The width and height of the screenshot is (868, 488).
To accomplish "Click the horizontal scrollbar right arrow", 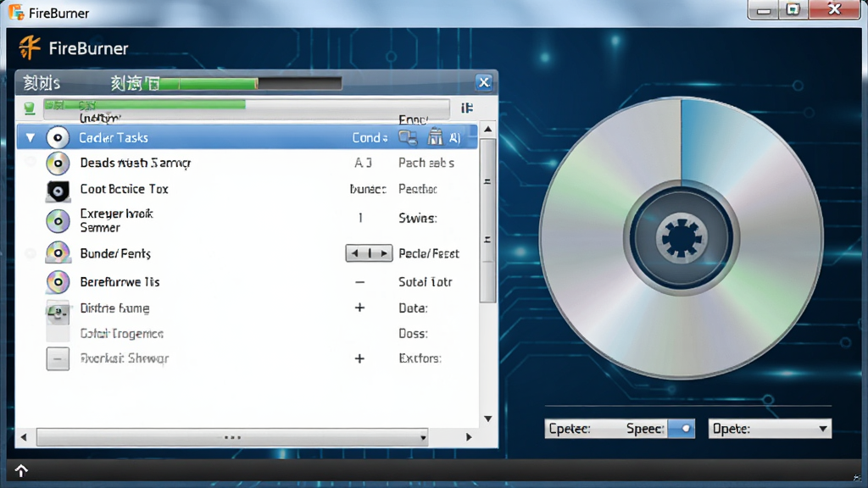I will coord(469,437).
